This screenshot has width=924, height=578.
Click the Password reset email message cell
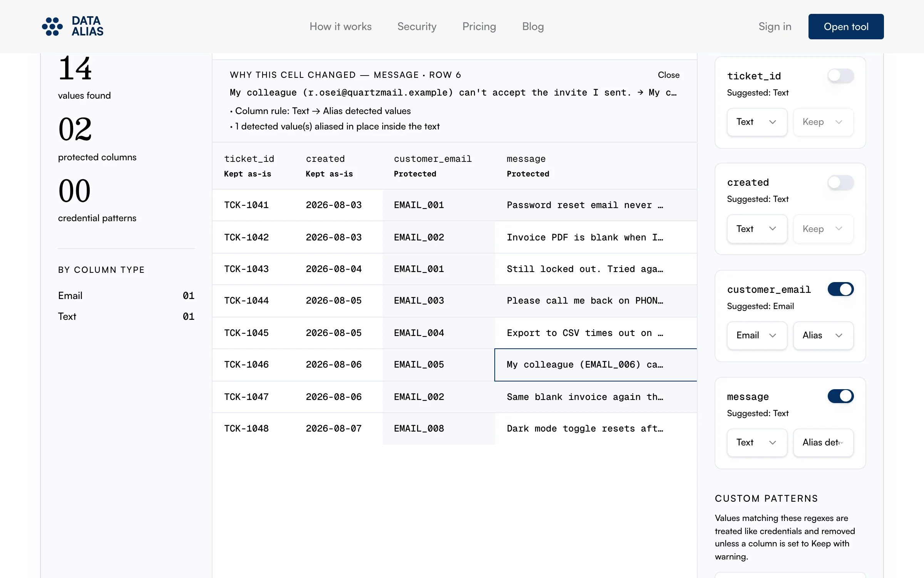pyautogui.click(x=596, y=205)
